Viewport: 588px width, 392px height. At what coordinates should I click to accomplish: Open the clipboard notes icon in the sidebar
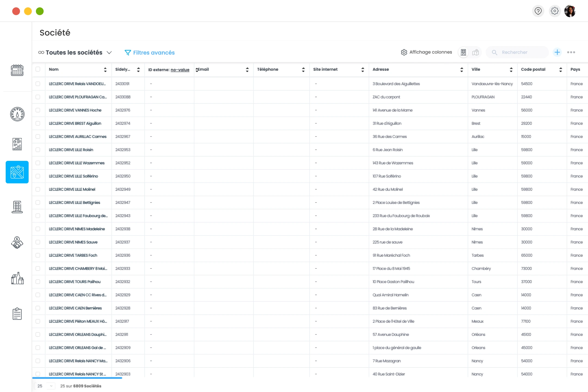tap(17, 314)
